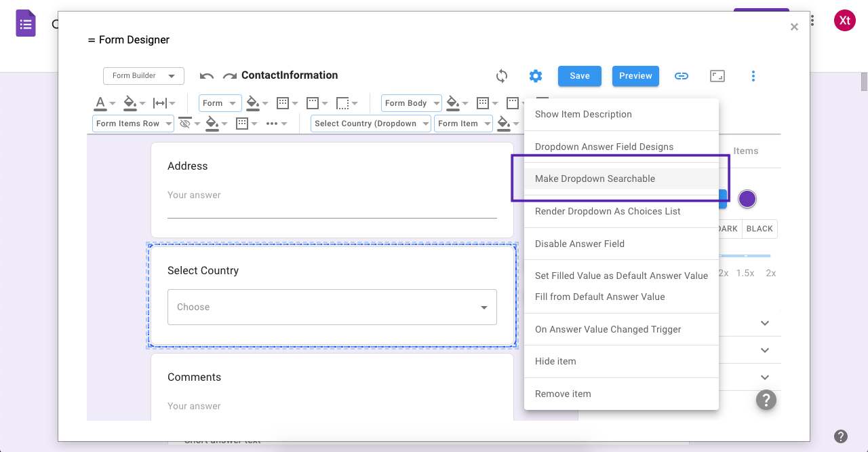Viewport: 868px width, 452px height.
Task: Redo the last undone change
Action: point(230,76)
